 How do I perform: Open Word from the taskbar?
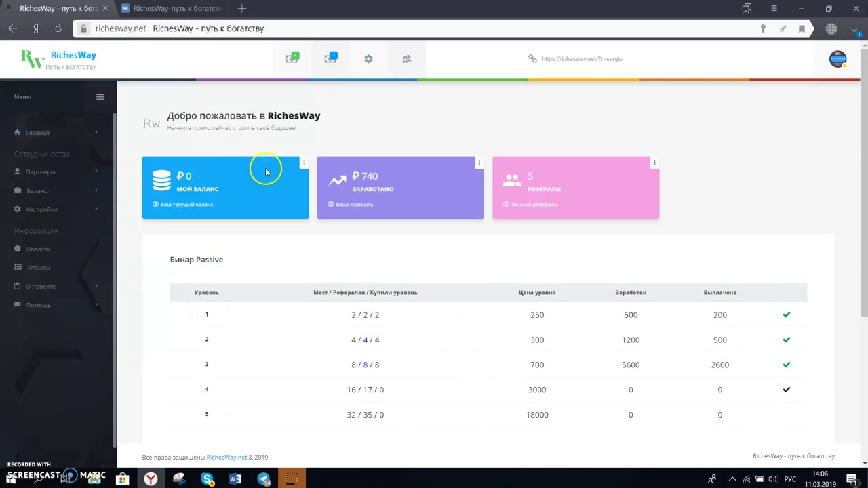point(235,479)
